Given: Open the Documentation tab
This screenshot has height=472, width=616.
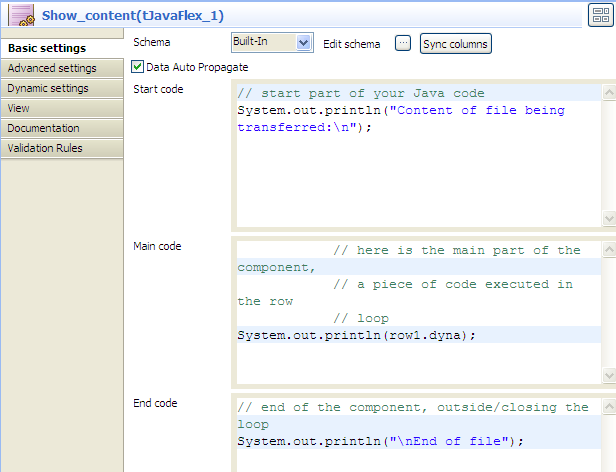Looking at the screenshot, I should (x=43, y=128).
